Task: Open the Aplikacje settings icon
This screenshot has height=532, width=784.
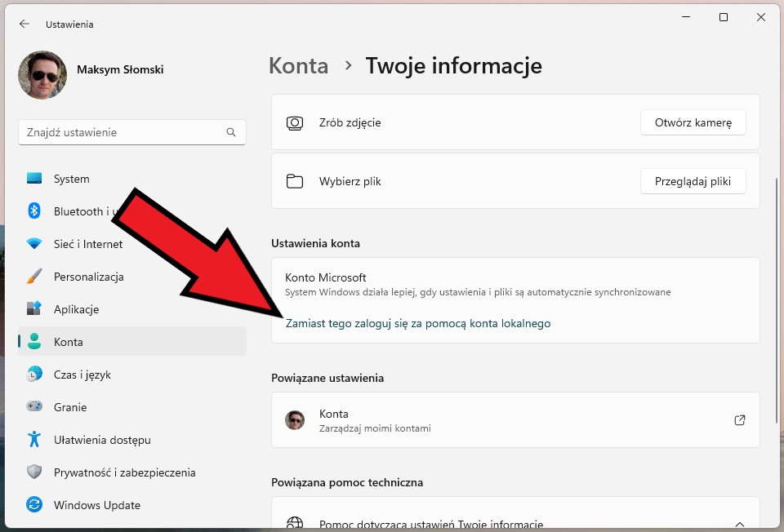Action: tap(33, 309)
